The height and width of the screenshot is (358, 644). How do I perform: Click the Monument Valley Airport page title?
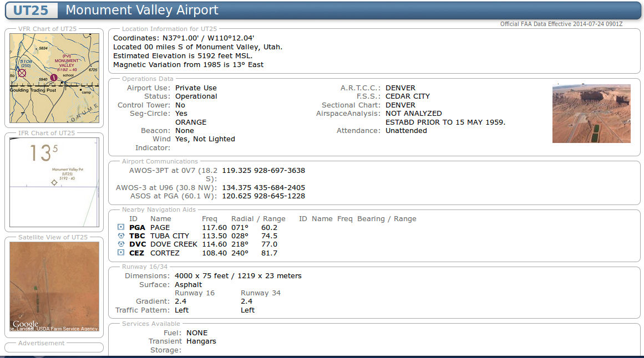coord(141,10)
